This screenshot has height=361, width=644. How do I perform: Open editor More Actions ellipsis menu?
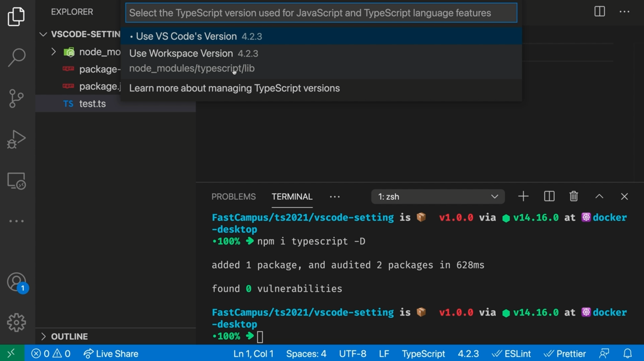coord(624,12)
